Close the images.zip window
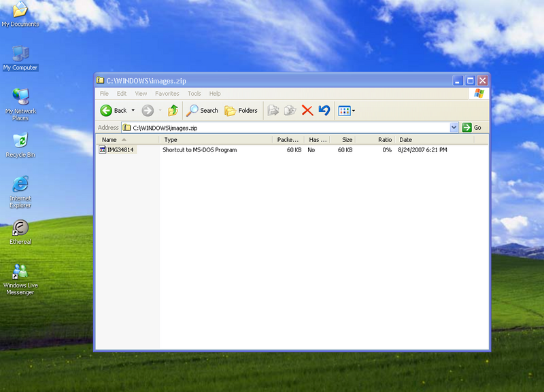This screenshot has width=544, height=392. point(483,81)
